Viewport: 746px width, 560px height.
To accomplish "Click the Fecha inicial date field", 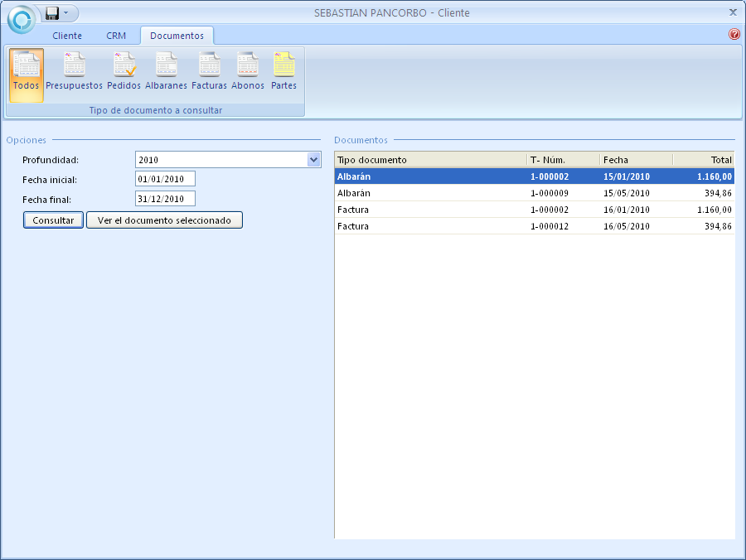I will (165, 179).
